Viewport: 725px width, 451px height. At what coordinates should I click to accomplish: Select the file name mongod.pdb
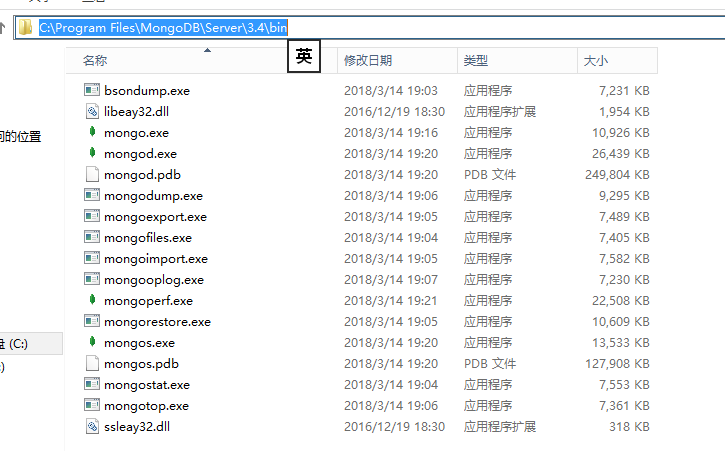click(x=142, y=175)
